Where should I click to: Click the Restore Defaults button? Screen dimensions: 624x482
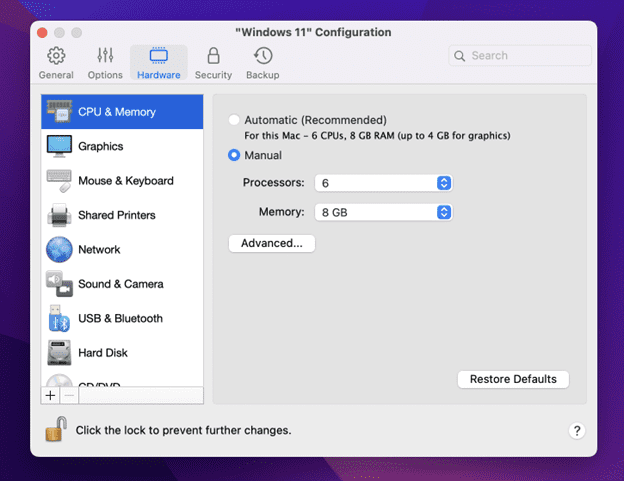[513, 379]
